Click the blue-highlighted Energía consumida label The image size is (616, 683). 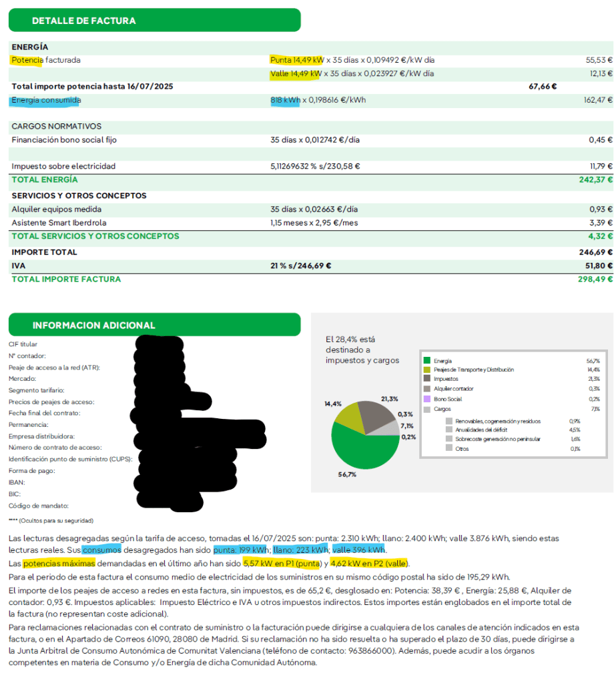click(45, 101)
